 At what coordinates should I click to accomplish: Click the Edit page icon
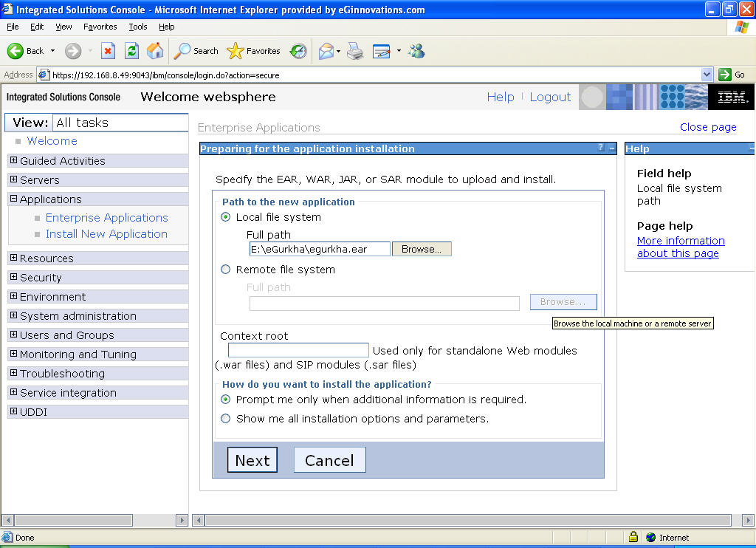pos(382,51)
